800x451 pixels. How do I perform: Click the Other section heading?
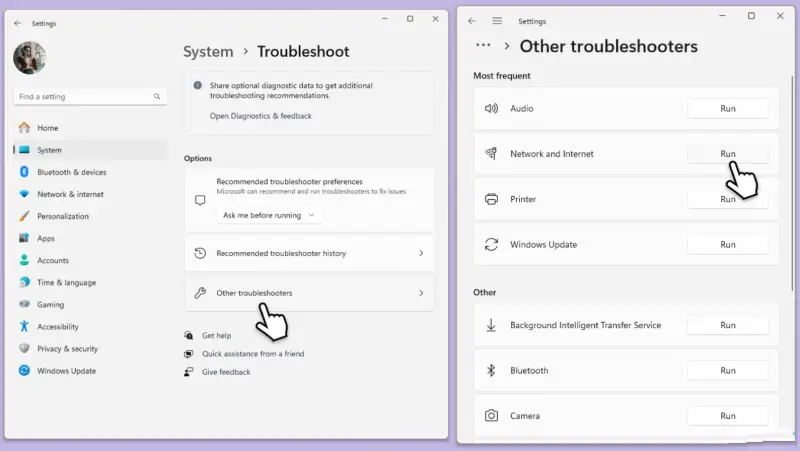[x=484, y=292]
